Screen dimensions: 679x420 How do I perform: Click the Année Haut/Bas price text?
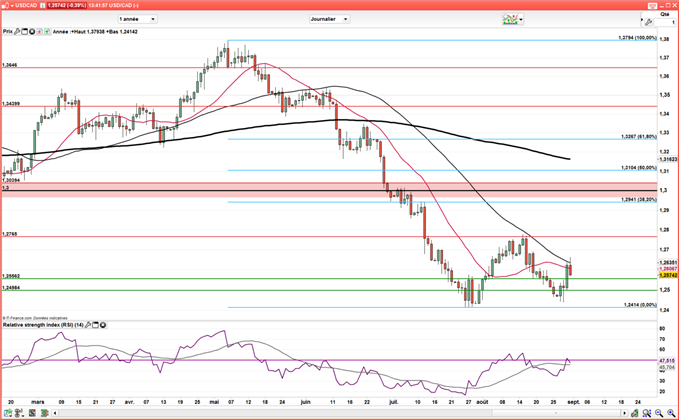[x=95, y=32]
